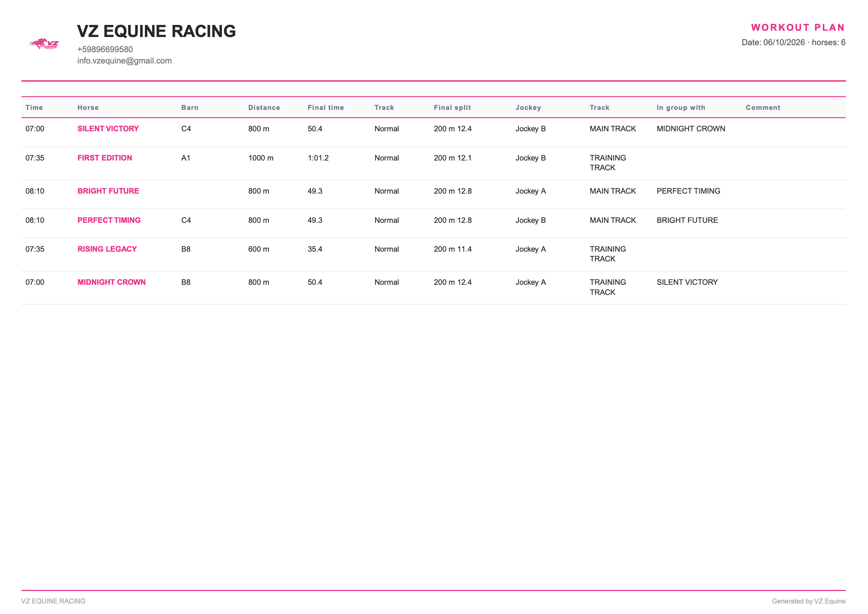Viewport: 868px width, 614px height.
Task: Click the Jockey column header
Action: click(528, 108)
